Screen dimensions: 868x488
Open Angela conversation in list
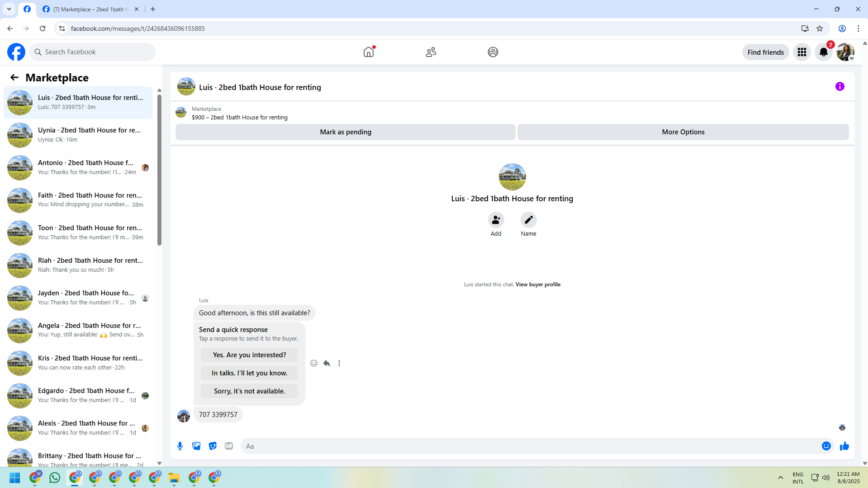click(78, 331)
